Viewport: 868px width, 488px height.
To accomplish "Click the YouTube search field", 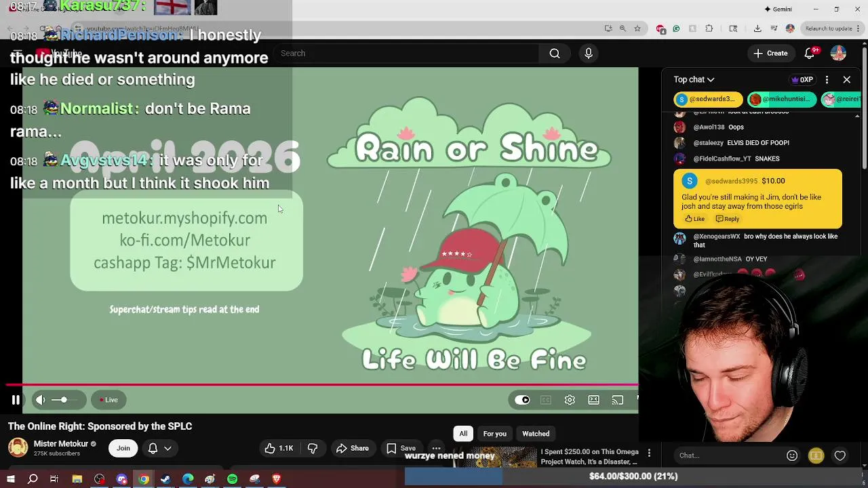I will [x=407, y=54].
